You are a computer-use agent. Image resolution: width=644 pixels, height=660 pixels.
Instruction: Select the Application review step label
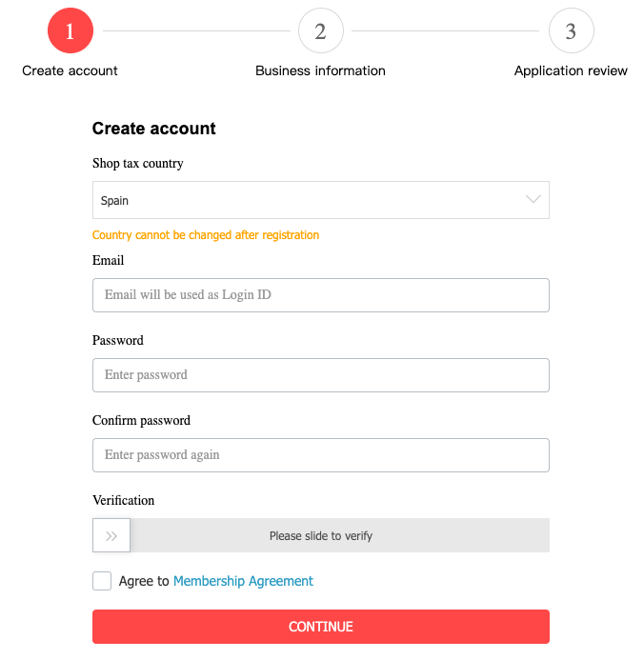571,70
